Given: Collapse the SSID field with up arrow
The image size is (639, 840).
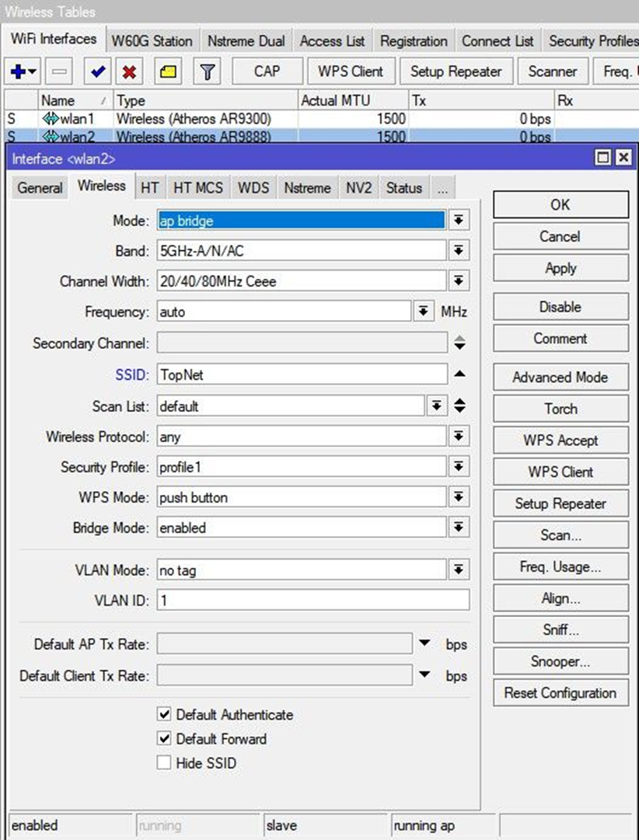Looking at the screenshot, I should 459,374.
